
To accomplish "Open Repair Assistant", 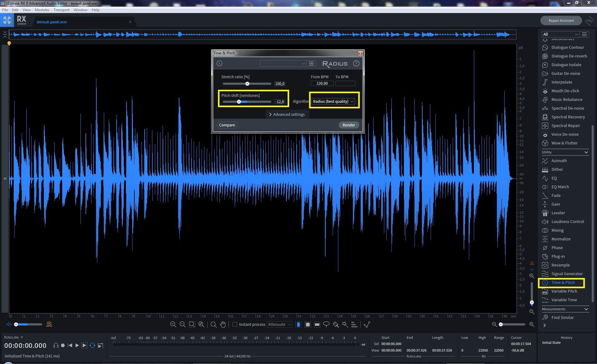I will coord(561,20).
